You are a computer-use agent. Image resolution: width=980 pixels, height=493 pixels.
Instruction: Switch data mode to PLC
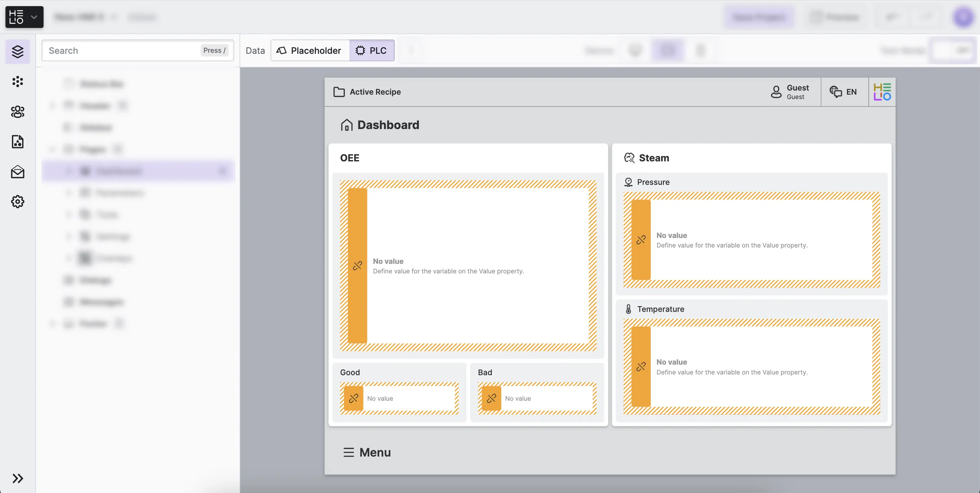tap(372, 51)
